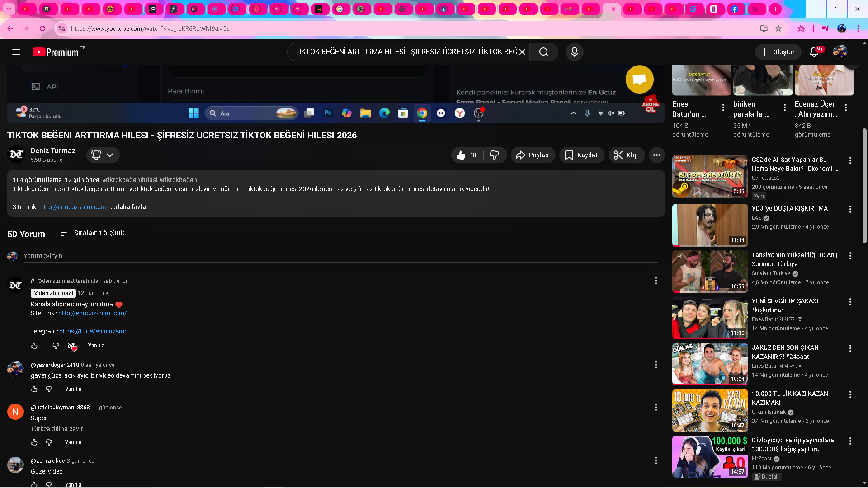Open options for zehraklkcc comment
Viewport: 868px width, 488px height.
(x=656, y=460)
